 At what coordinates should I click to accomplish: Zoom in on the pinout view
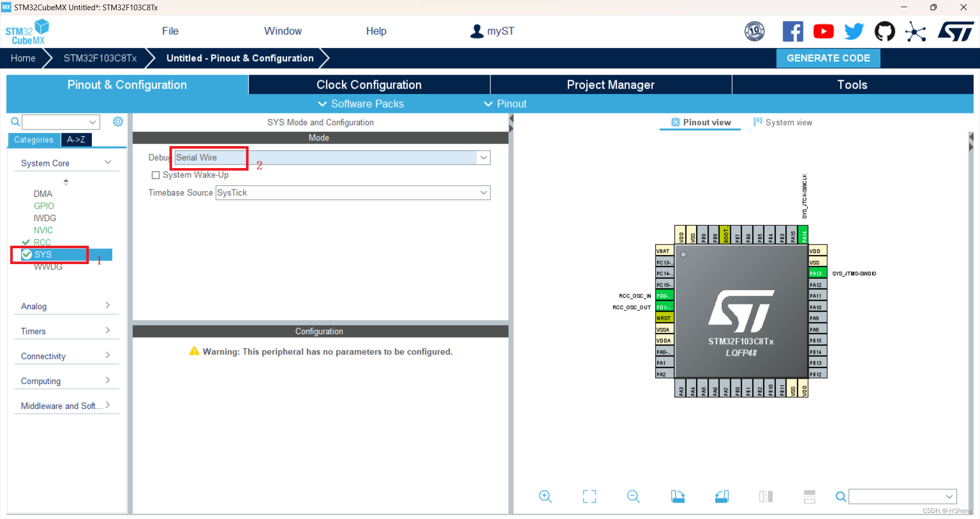[545, 496]
